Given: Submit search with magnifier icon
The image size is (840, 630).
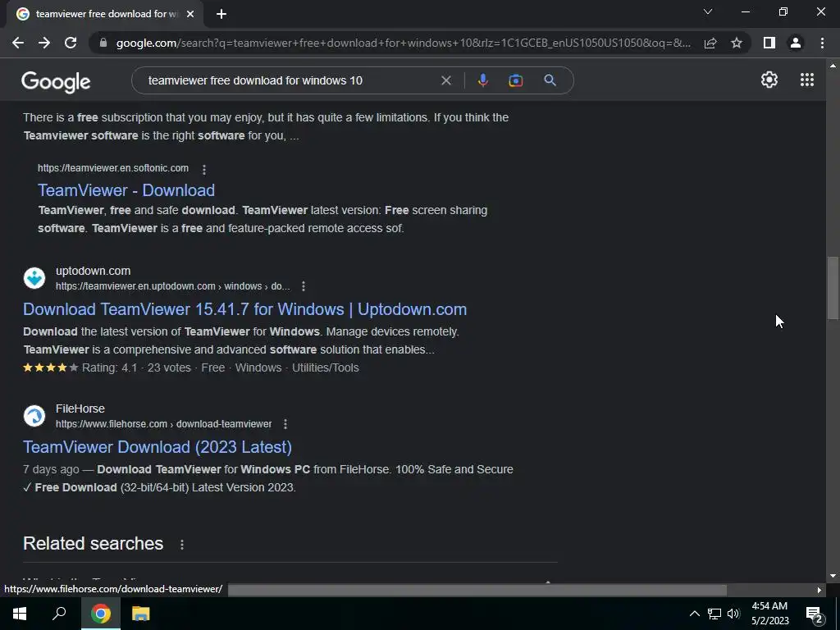Looking at the screenshot, I should point(550,80).
